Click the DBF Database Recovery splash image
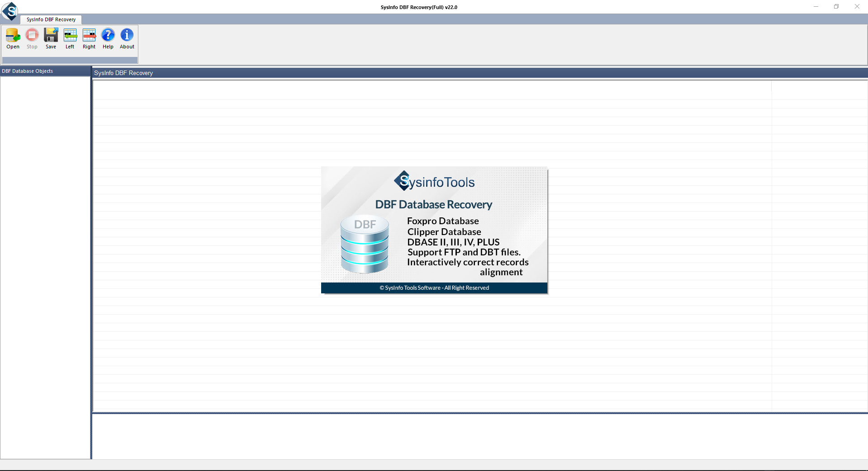The width and height of the screenshot is (868, 471). pos(434,230)
